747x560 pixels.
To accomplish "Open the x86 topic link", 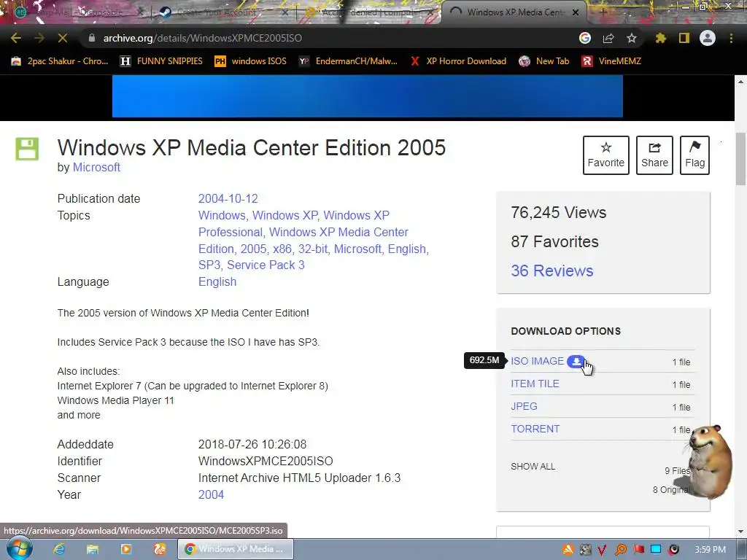I will pyautogui.click(x=282, y=249).
